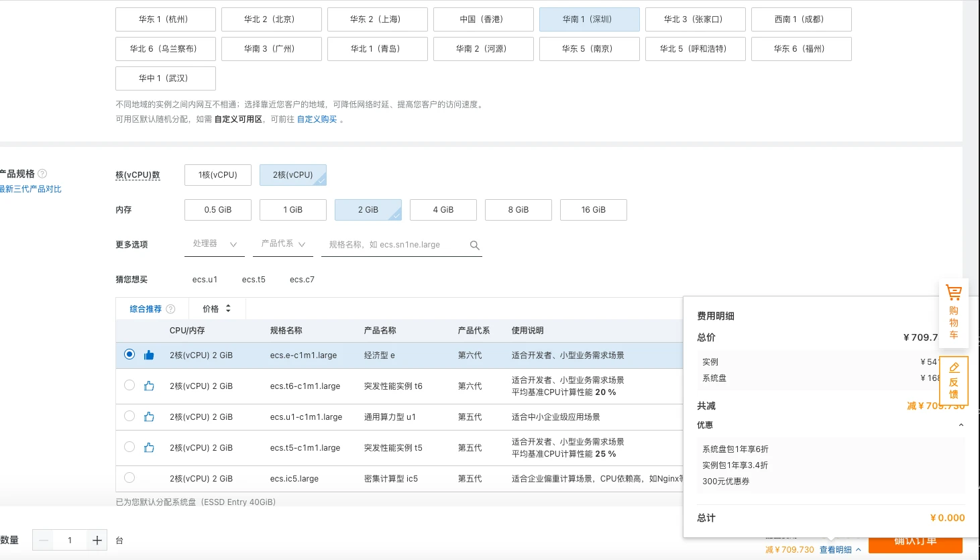Expand the 产品代系 generation dropdown

pyautogui.click(x=283, y=244)
